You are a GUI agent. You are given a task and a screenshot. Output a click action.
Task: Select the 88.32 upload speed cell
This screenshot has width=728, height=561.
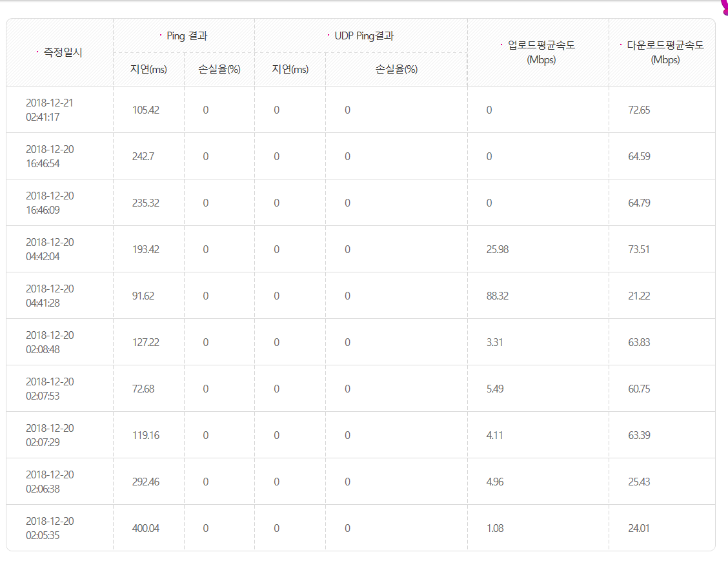pyautogui.click(x=498, y=296)
